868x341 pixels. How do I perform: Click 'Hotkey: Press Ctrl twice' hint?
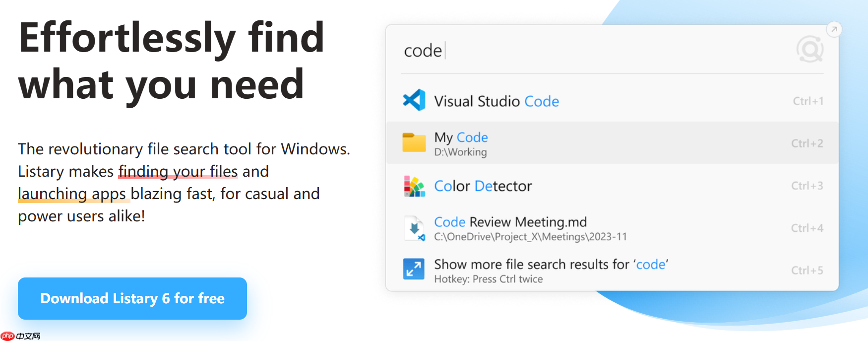pyautogui.click(x=489, y=279)
